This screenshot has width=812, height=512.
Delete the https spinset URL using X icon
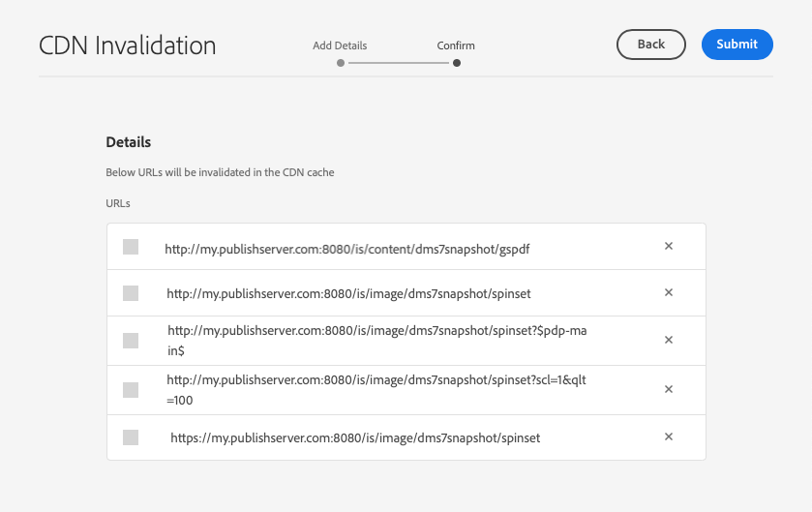tap(668, 437)
